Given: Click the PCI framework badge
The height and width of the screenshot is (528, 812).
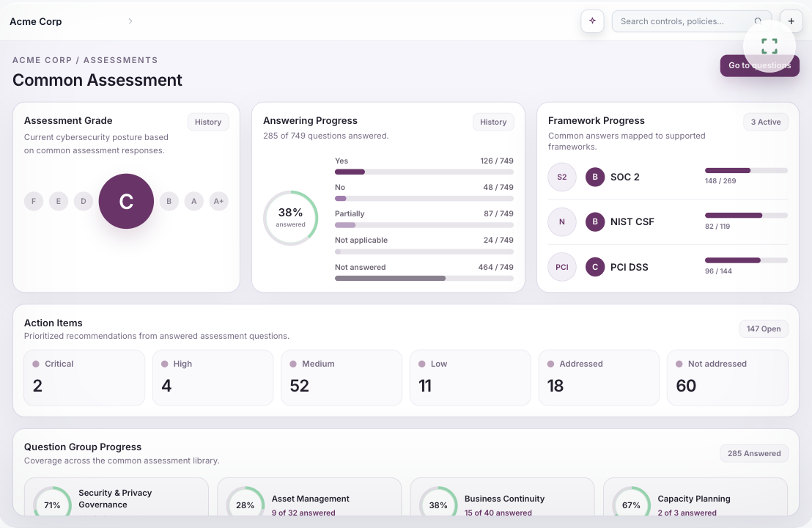Looking at the screenshot, I should (562, 267).
